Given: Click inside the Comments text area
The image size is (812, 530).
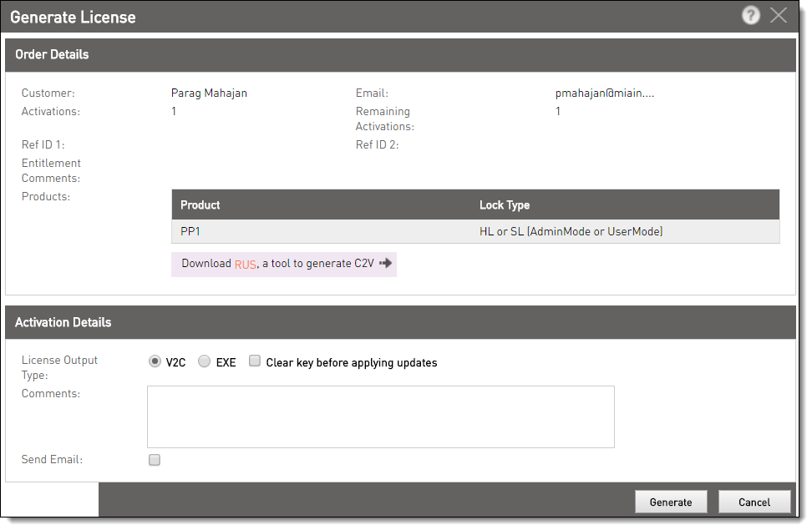Looking at the screenshot, I should [x=381, y=416].
